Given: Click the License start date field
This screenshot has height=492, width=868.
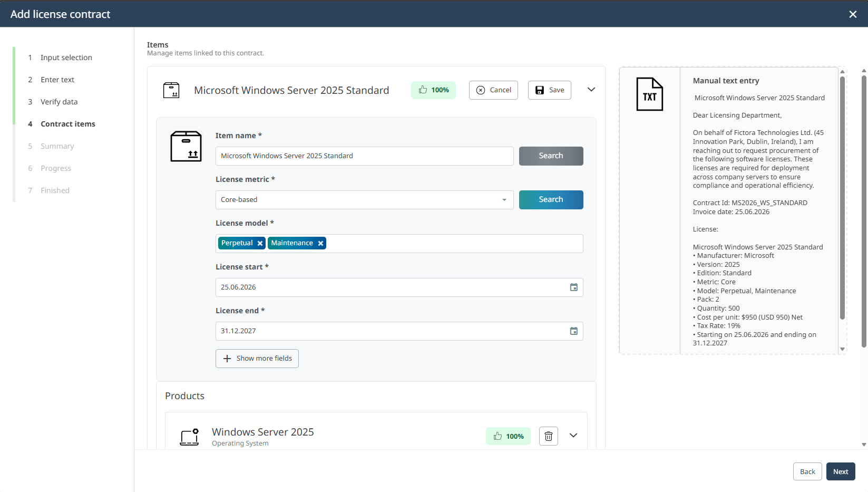Looking at the screenshot, I should tap(399, 287).
